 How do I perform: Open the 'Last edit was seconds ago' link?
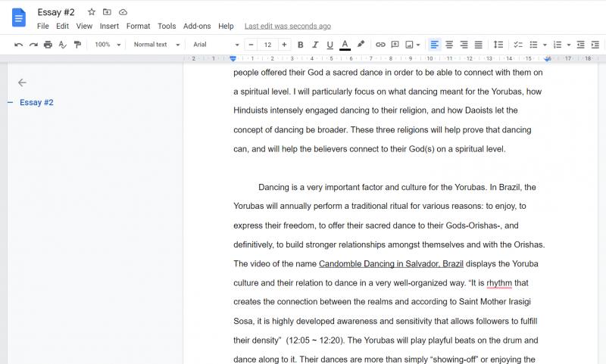(288, 26)
